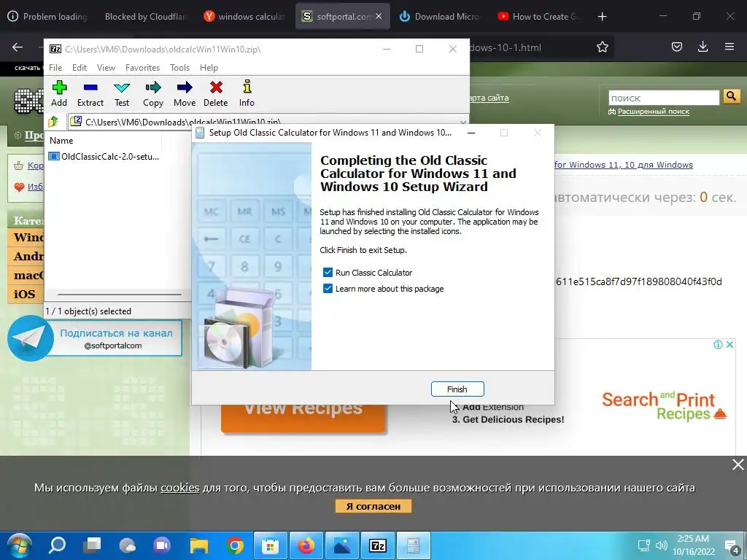Bookmark this page with the star icon
The width and height of the screenshot is (747, 560).
pos(602,47)
